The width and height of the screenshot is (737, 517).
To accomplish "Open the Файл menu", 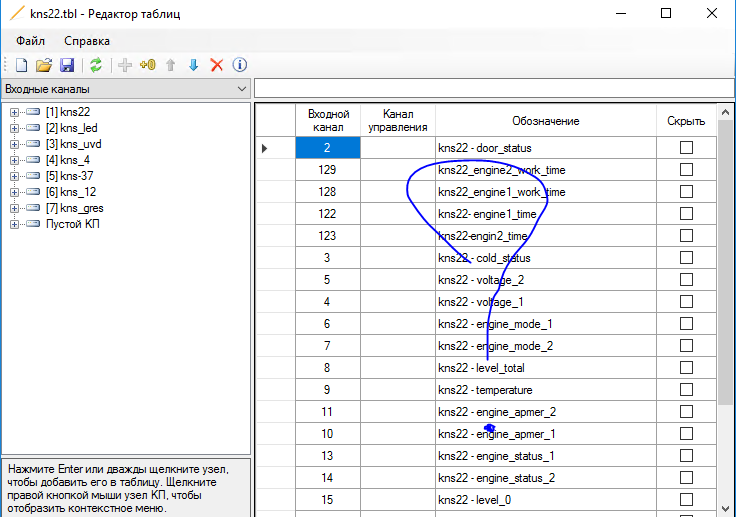I will [x=31, y=41].
